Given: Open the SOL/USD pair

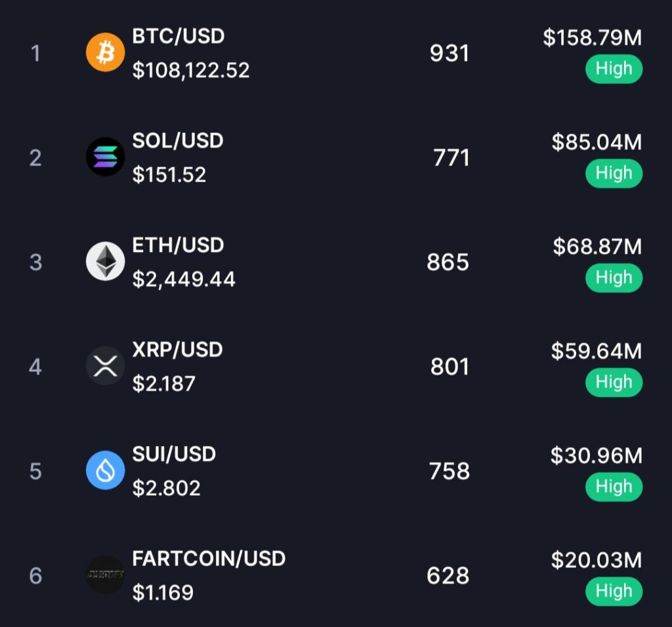Looking at the screenshot, I should [178, 140].
